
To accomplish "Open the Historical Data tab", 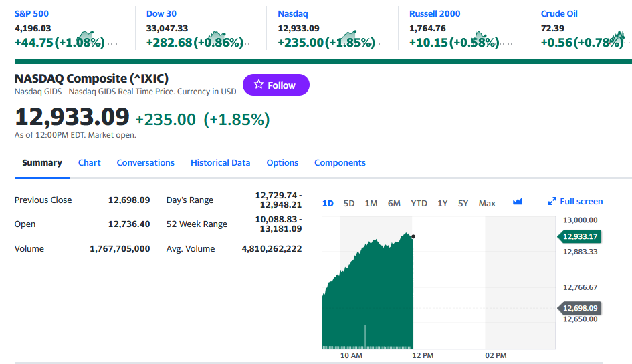I will [221, 163].
